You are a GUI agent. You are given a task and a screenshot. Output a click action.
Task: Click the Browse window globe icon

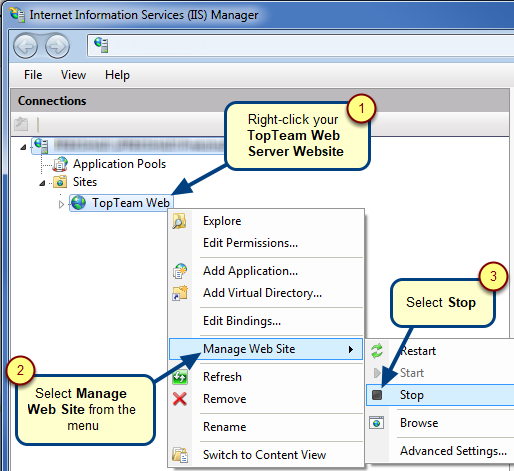point(377,423)
